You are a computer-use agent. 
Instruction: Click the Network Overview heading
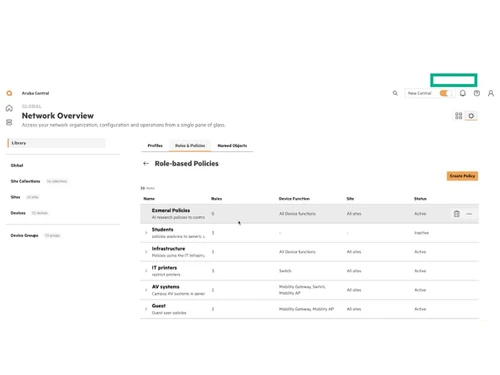(58, 116)
